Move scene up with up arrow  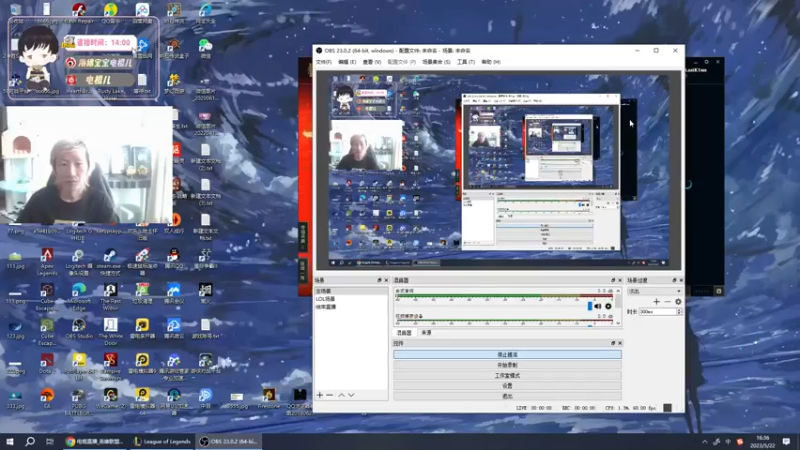coord(341,395)
